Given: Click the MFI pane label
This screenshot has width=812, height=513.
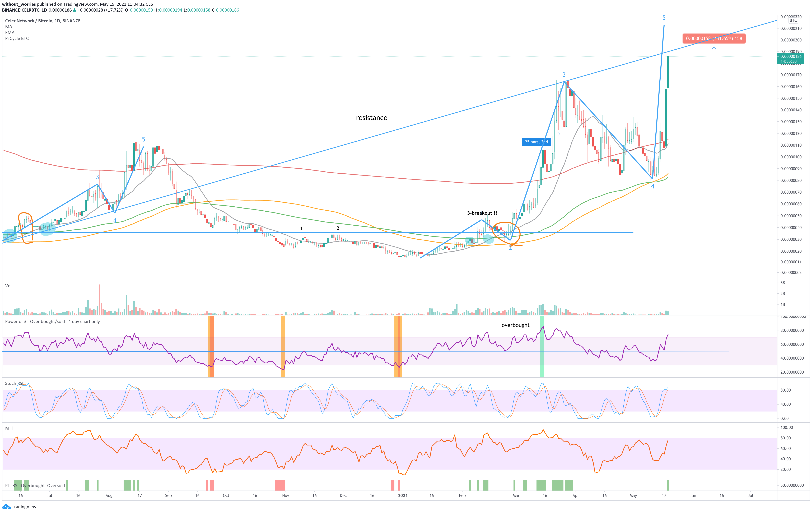Looking at the screenshot, I should pos(9,428).
